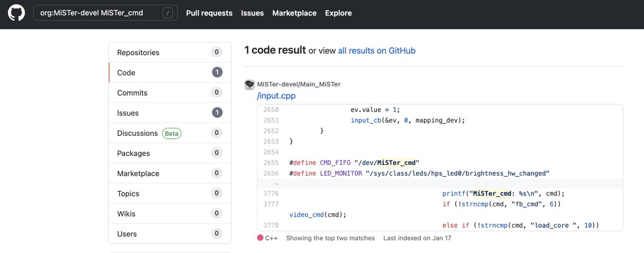Select Marketplace filter in sidebar
This screenshot has height=253, width=644.
pyautogui.click(x=170, y=174)
